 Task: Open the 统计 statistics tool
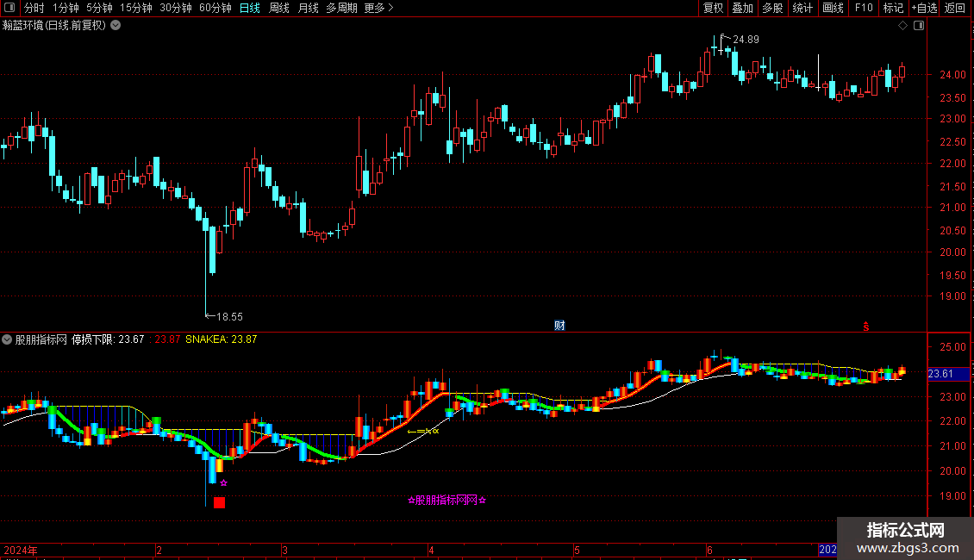(x=802, y=8)
